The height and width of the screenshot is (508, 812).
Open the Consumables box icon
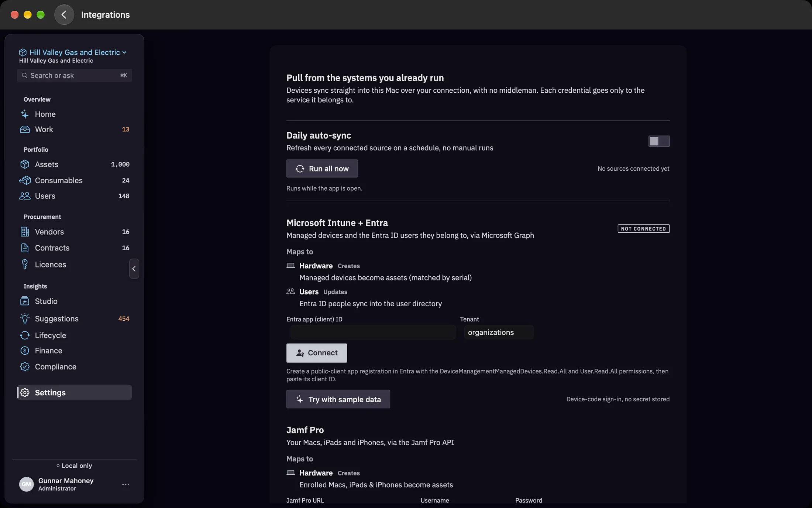click(25, 180)
